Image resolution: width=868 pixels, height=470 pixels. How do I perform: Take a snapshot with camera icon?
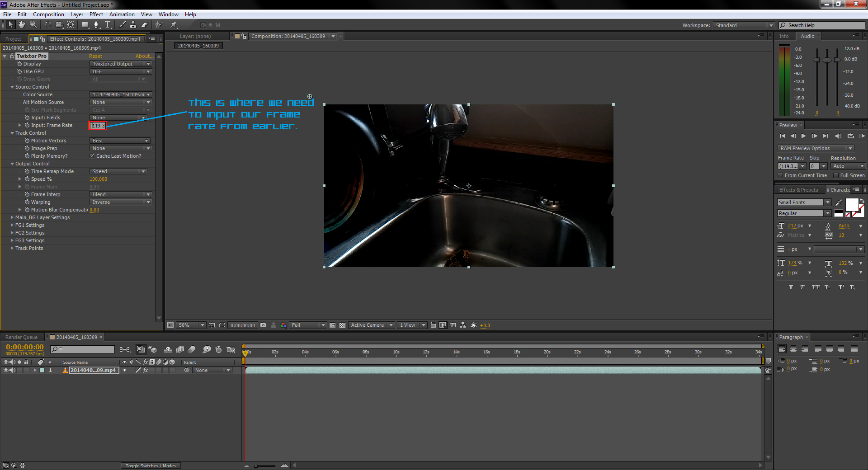click(263, 325)
